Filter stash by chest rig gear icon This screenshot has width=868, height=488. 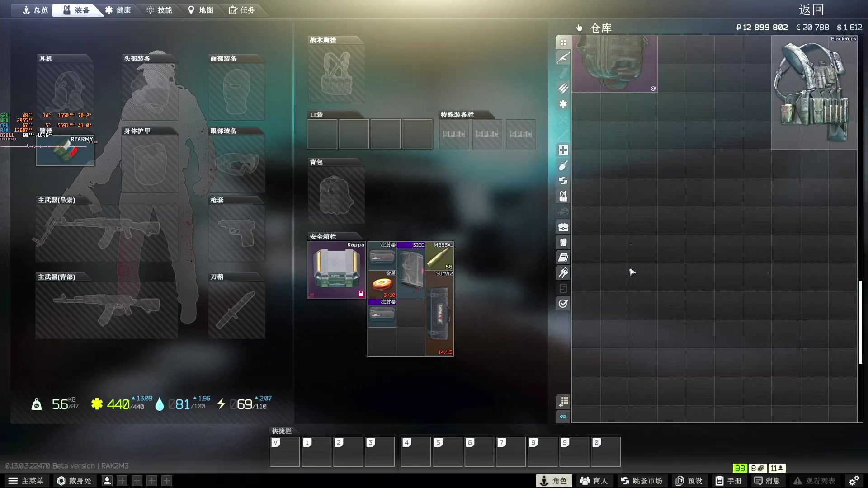(563, 196)
